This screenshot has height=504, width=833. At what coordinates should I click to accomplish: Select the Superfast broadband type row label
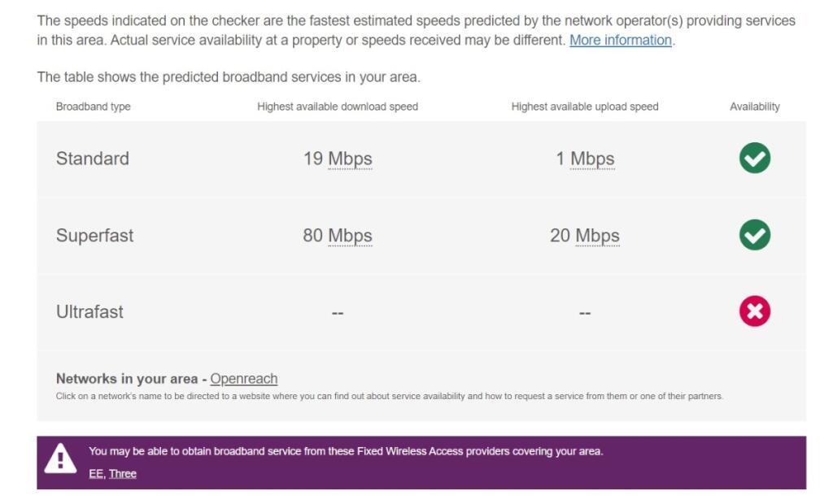[x=94, y=236]
